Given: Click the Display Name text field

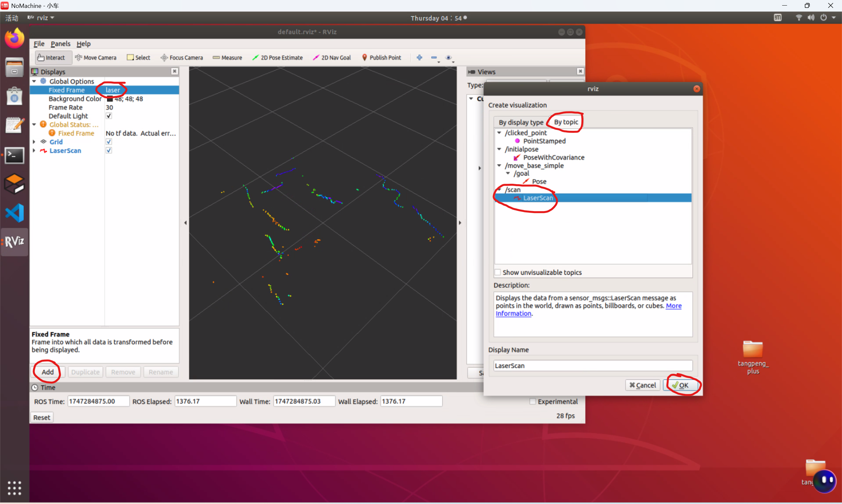Looking at the screenshot, I should click(x=593, y=366).
